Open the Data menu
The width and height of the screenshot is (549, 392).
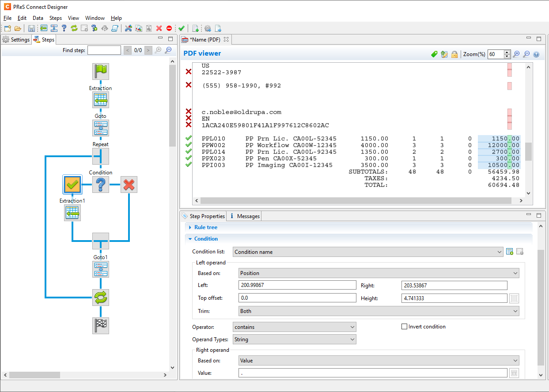click(38, 18)
